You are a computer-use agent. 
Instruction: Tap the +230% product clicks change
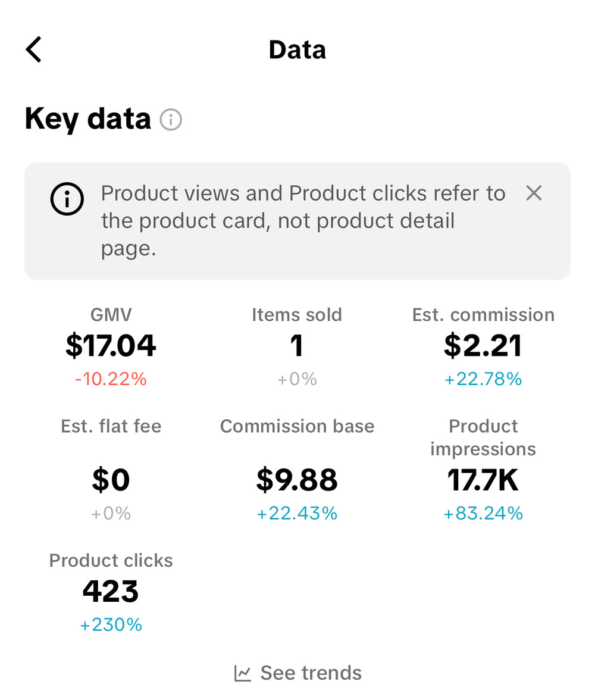click(111, 625)
